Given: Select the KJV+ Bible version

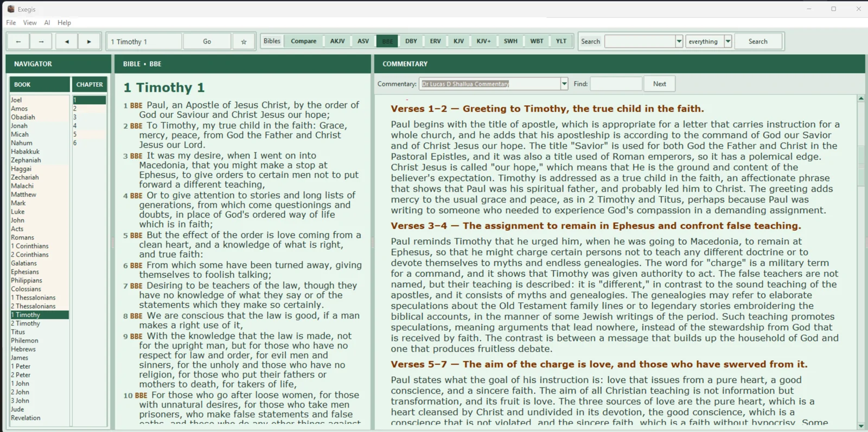Looking at the screenshot, I should pos(483,41).
